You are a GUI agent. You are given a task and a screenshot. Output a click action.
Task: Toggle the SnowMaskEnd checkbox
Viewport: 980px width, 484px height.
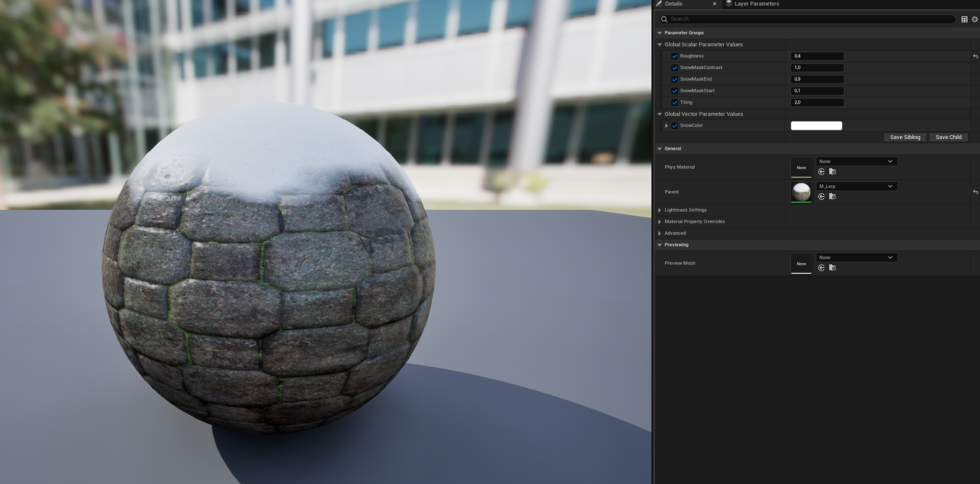point(675,79)
